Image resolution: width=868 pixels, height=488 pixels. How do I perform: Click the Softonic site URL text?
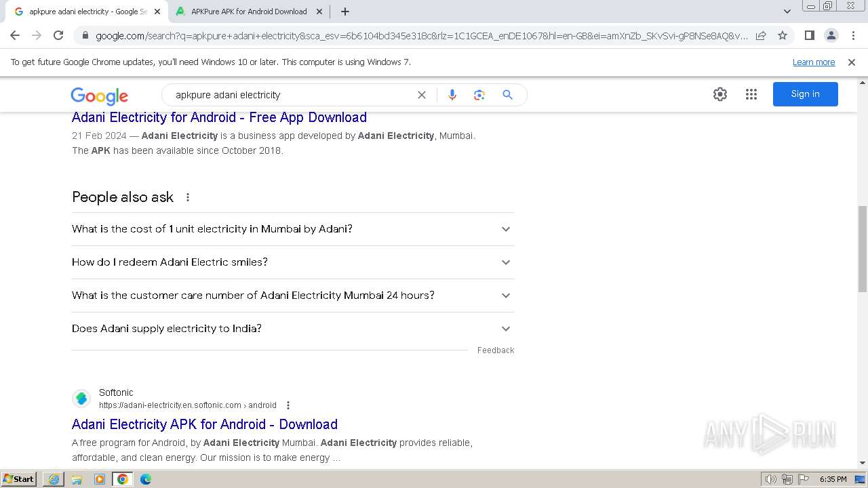(x=188, y=405)
